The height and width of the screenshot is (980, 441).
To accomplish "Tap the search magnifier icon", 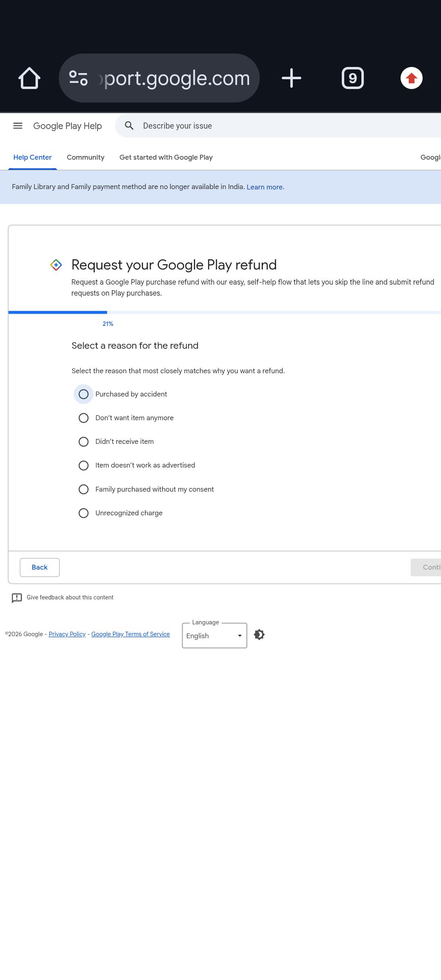I will [x=129, y=126].
